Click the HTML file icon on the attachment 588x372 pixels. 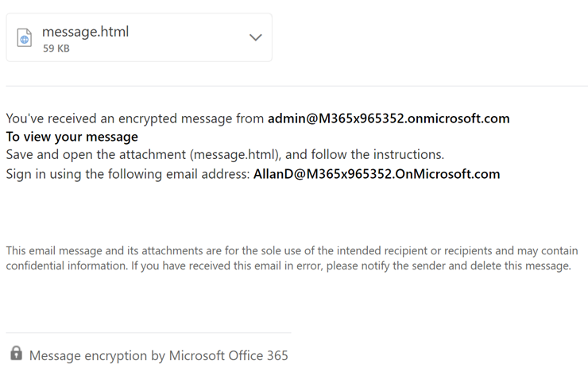(25, 37)
